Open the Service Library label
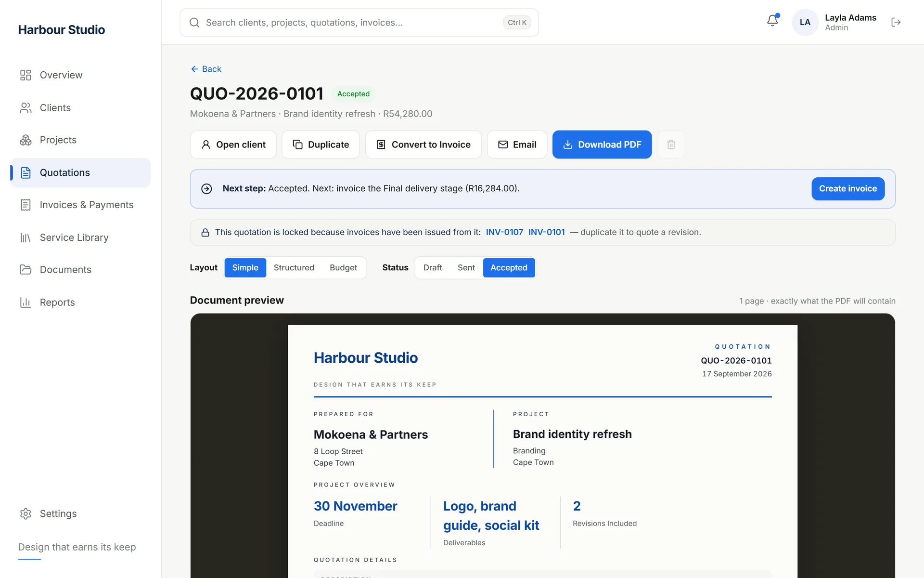 (74, 237)
